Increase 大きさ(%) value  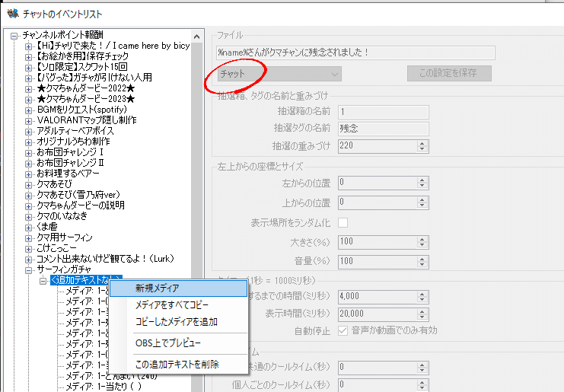[x=422, y=240]
